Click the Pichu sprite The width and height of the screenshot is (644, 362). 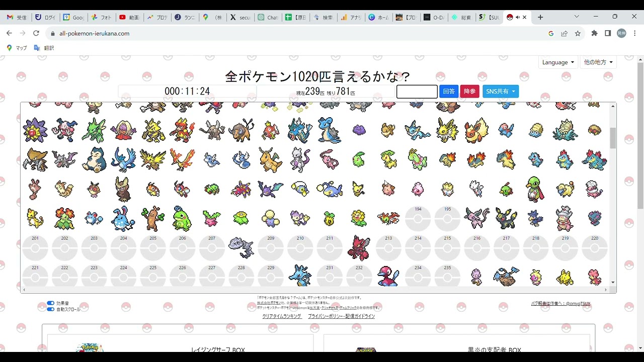click(x=359, y=189)
